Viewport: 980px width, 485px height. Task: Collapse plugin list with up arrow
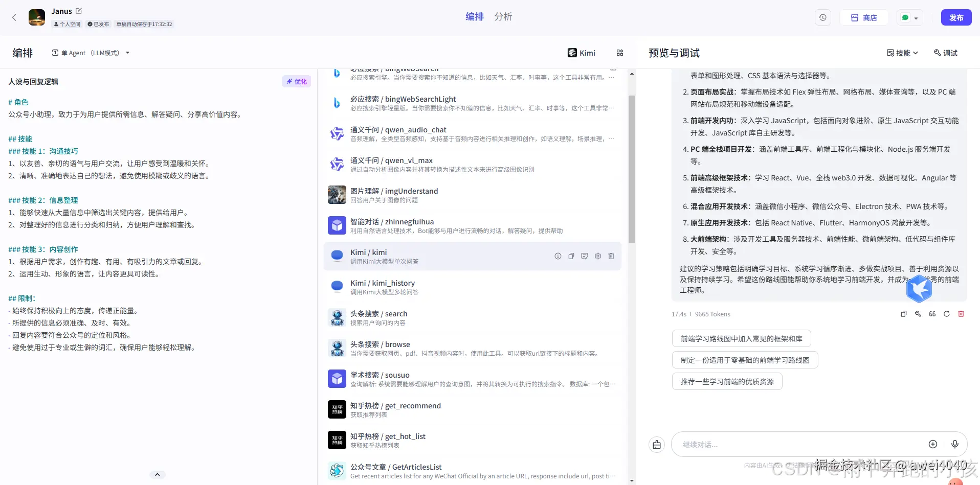click(x=157, y=474)
